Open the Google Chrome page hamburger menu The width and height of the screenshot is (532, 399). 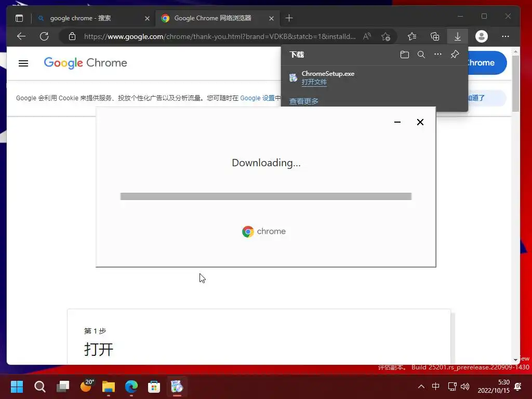point(23,63)
